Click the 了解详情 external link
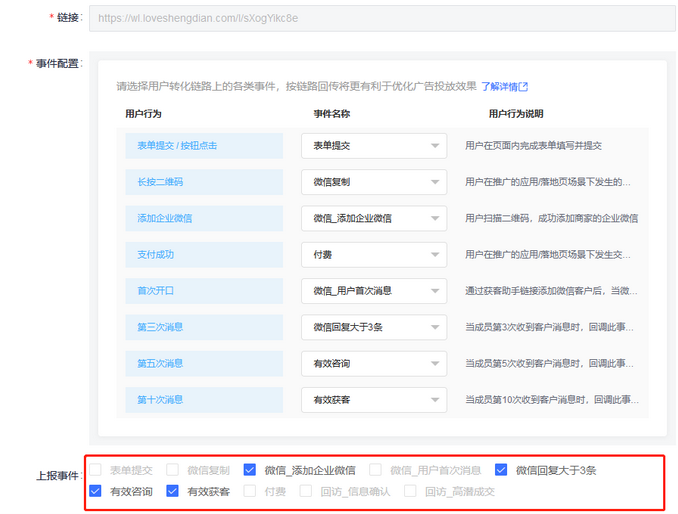678x514 pixels. pos(504,87)
